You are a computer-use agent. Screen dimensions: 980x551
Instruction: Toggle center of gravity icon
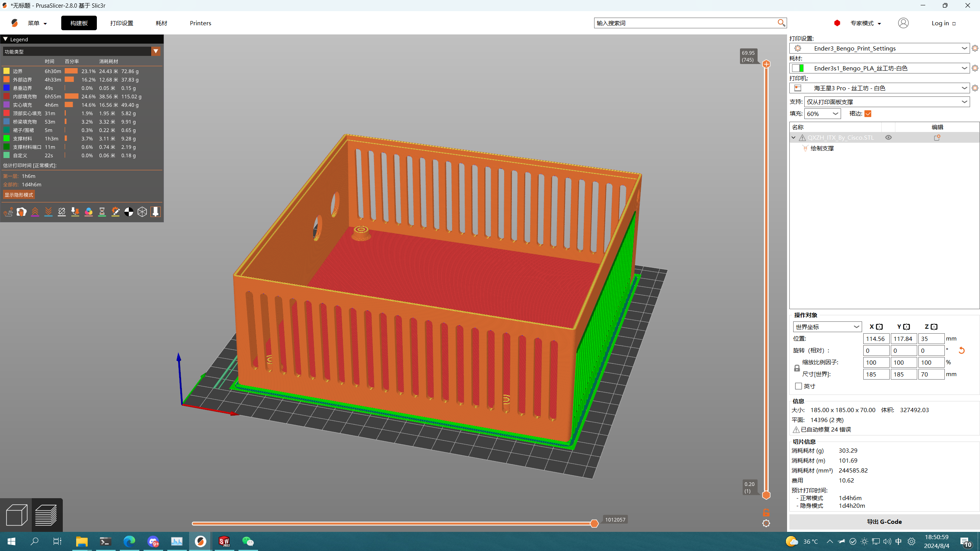[129, 212]
